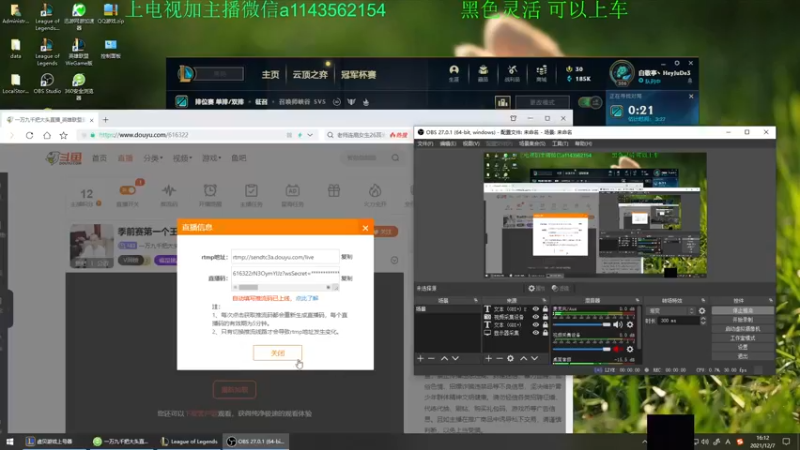800x450 pixels.
Task: Toggle visibility of 视频采集设备 source
Action: tap(535, 317)
